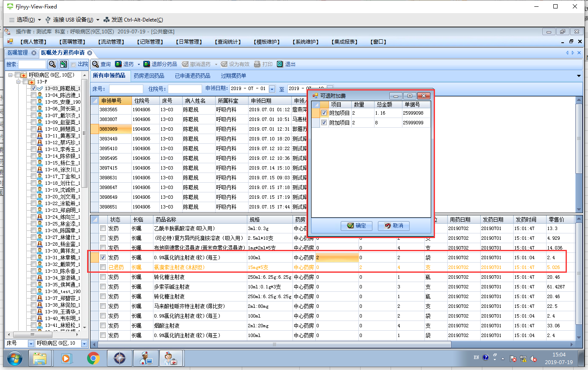Check the 13-04 patient checkbox in tree

[33, 95]
